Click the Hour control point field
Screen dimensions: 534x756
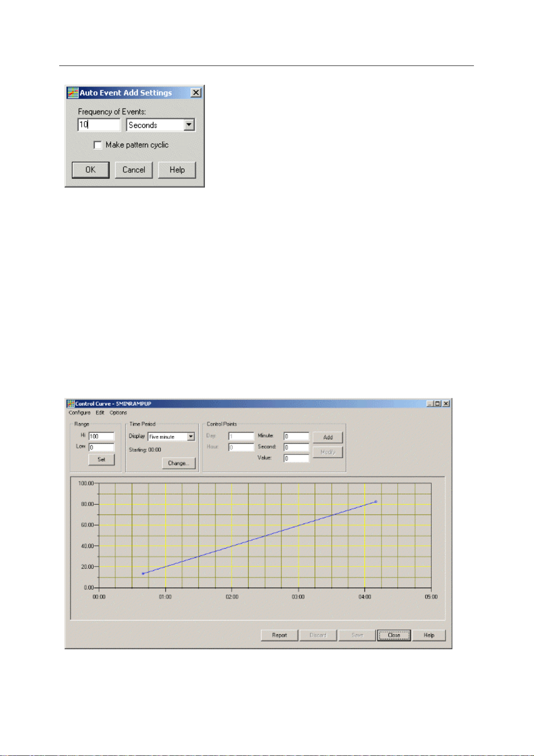tap(241, 447)
